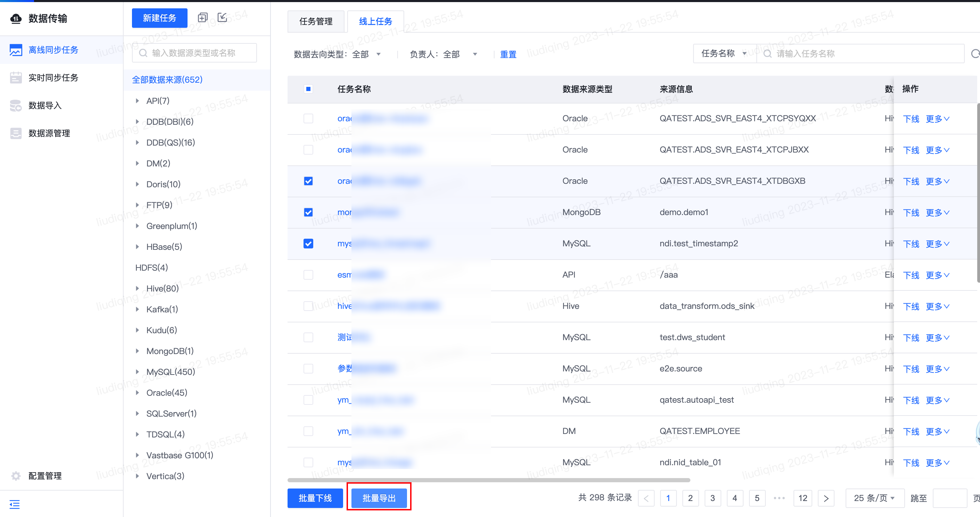Check the checkbox for the test.dws_student row
The height and width of the screenshot is (517, 980).
[x=308, y=337]
